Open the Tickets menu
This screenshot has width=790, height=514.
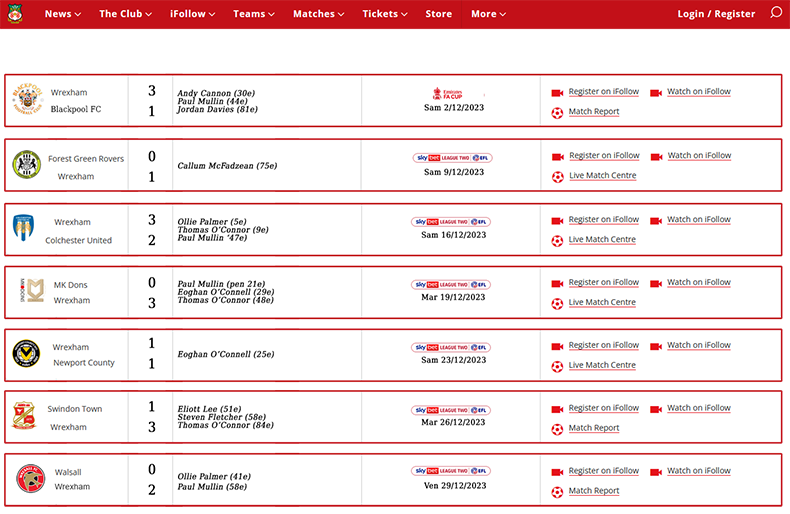click(385, 14)
